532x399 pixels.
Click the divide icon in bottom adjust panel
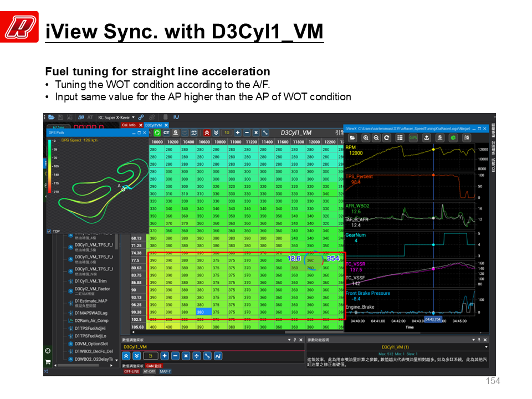click(196, 356)
